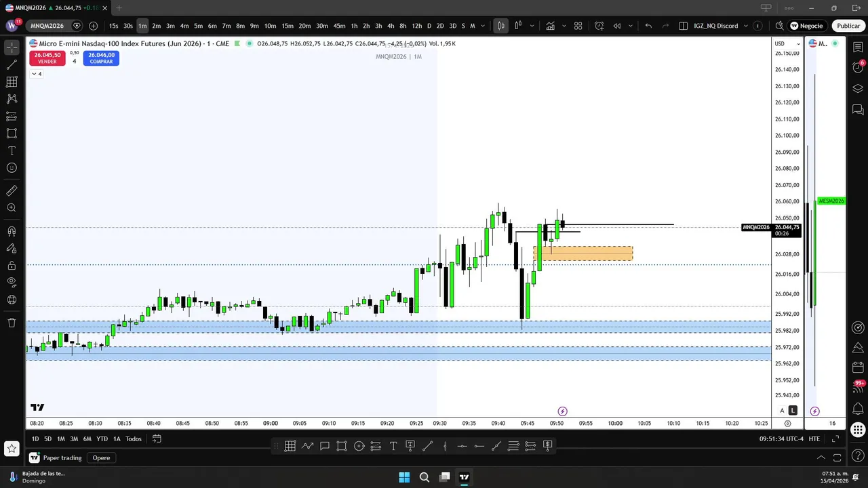Image resolution: width=868 pixels, height=488 pixels.
Task: Redo the last chart action
Action: (665, 26)
